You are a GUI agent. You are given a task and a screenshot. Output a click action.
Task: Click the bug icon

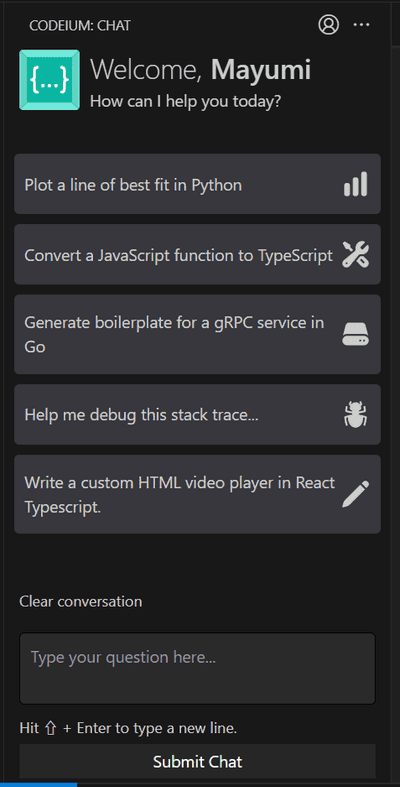click(x=355, y=415)
